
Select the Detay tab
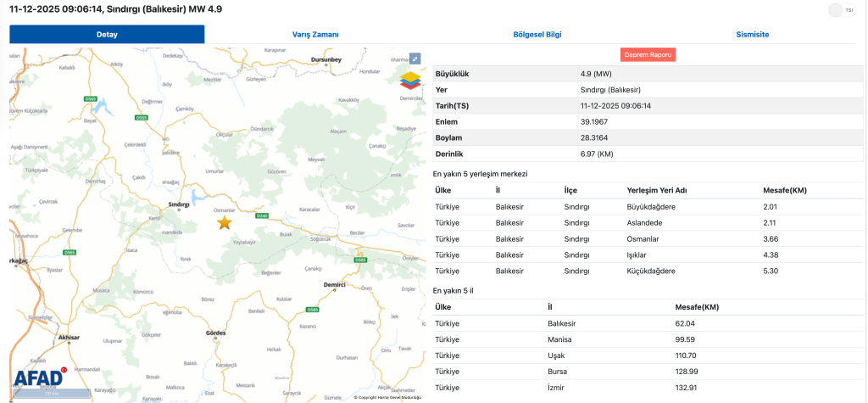[x=107, y=35]
